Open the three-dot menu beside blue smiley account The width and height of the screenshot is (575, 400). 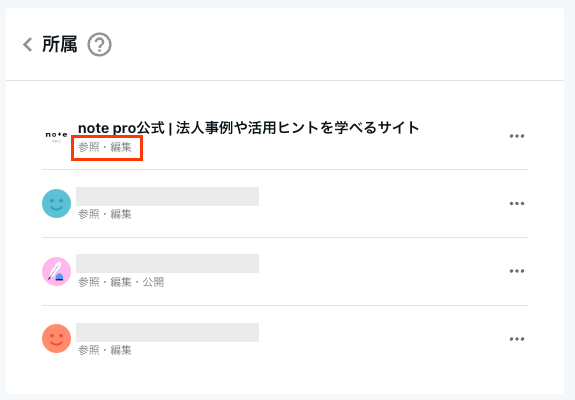[x=517, y=203]
